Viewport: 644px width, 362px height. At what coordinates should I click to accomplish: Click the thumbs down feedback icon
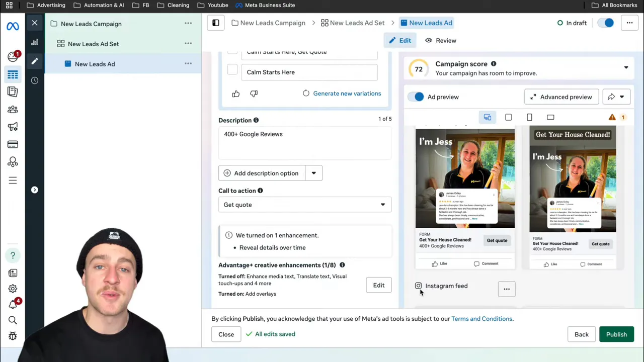254,94
